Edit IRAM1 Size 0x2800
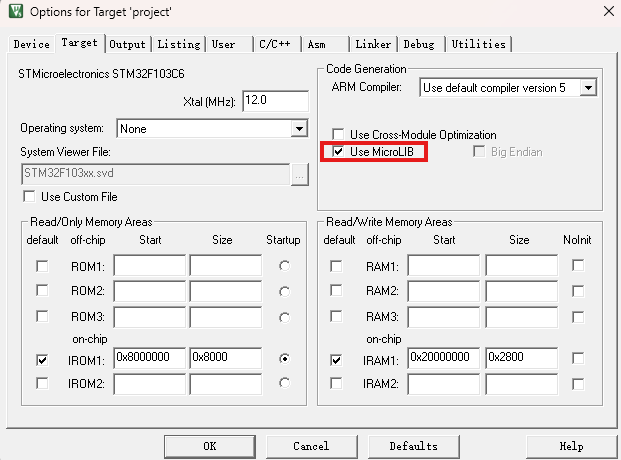621x460 pixels. tap(522, 358)
